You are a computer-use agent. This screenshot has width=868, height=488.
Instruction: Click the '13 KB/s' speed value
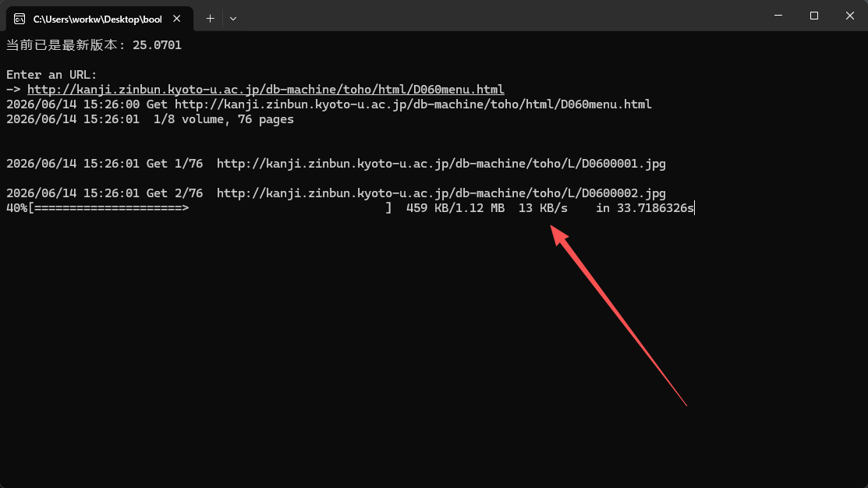pos(543,208)
